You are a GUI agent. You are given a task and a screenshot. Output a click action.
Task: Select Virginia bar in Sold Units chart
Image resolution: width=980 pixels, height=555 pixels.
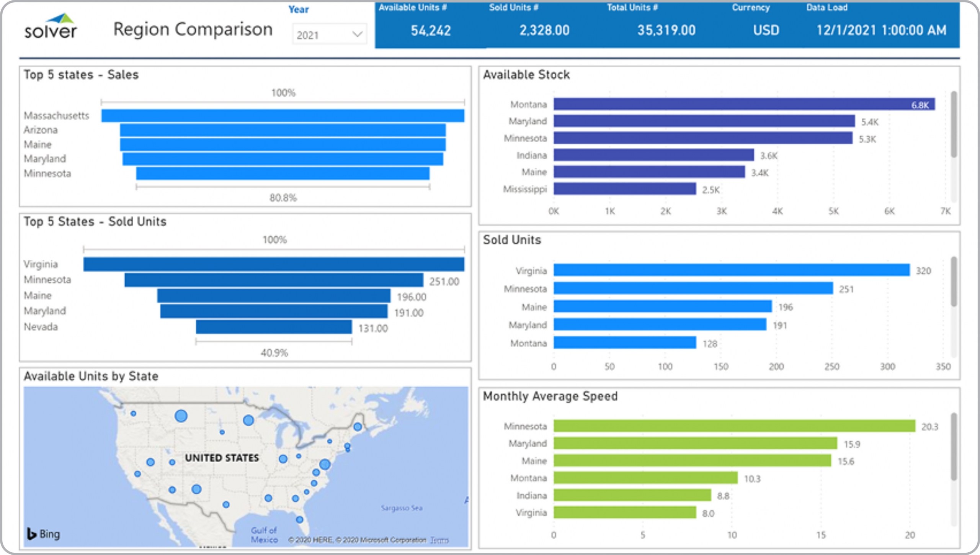731,270
